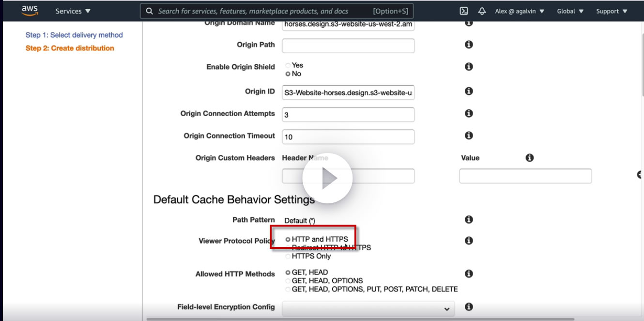This screenshot has height=321, width=644.
Task: Show info for Enable Origin Shield
Action: 469,67
